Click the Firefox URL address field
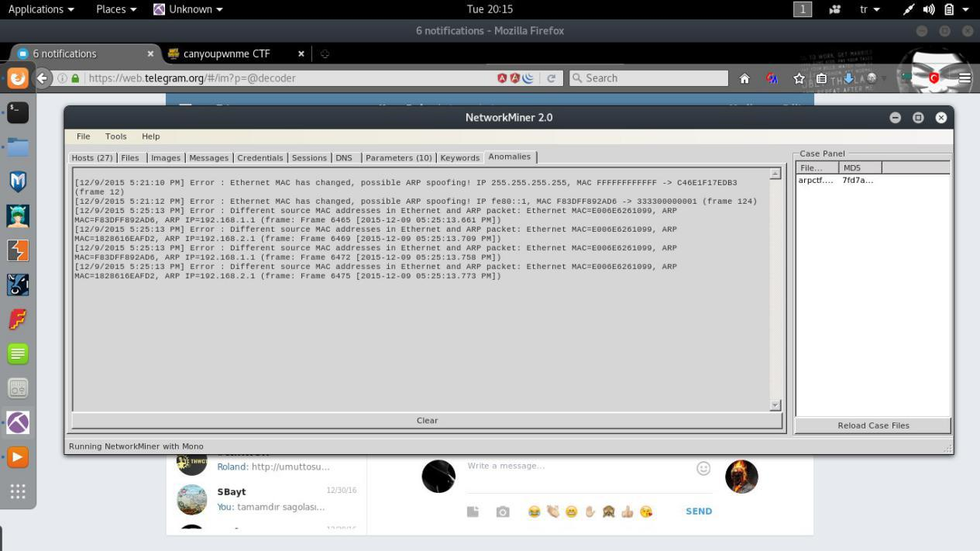 click(x=287, y=78)
